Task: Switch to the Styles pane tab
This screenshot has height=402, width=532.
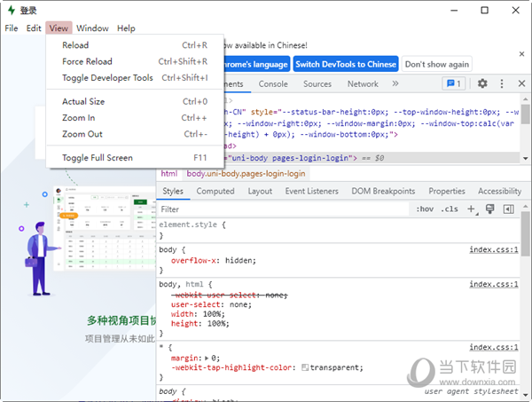Action: (x=173, y=191)
